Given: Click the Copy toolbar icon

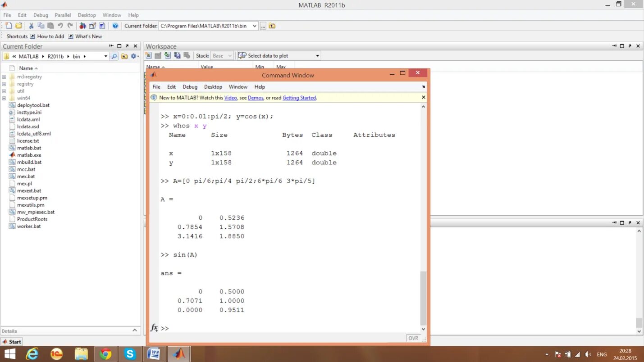Looking at the screenshot, I should (x=41, y=26).
